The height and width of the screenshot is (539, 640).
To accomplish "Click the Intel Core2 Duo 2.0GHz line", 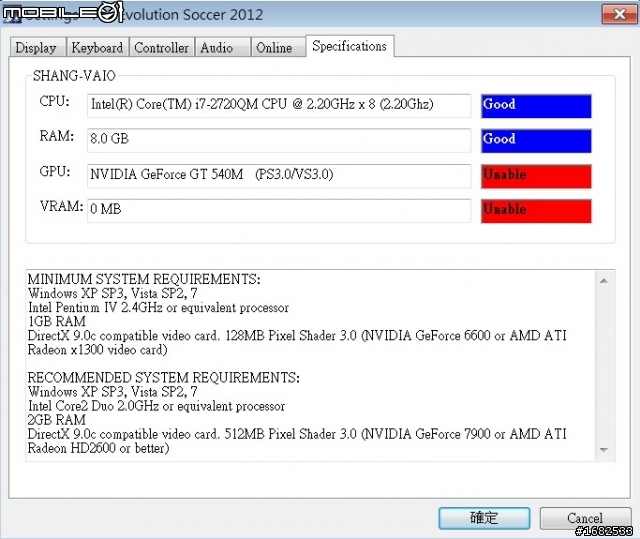I will 156,406.
